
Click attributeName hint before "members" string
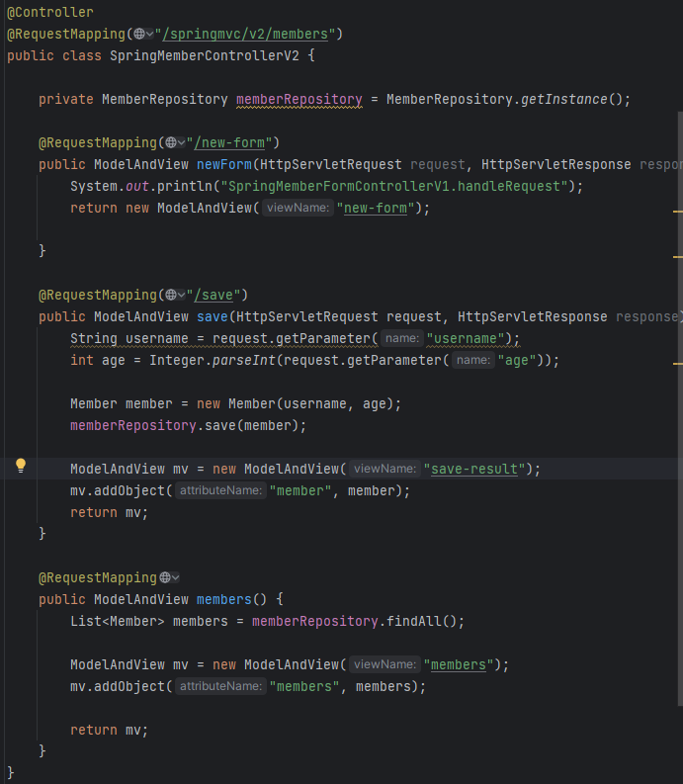(x=220, y=686)
